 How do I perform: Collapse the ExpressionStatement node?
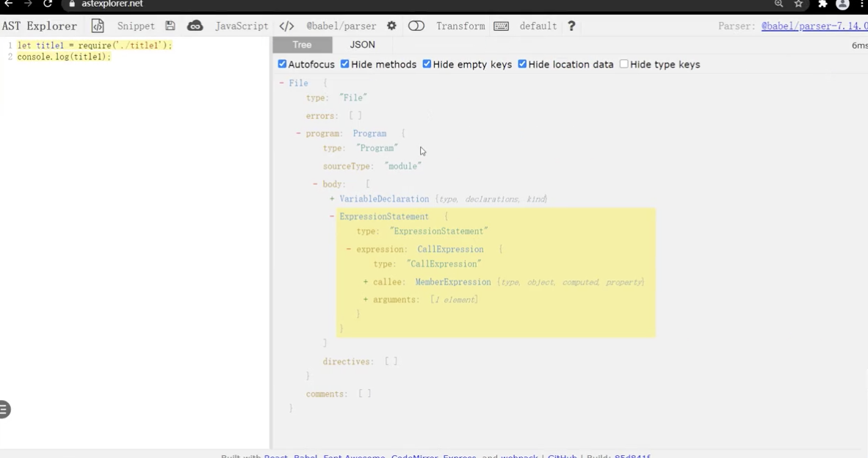pyautogui.click(x=332, y=217)
